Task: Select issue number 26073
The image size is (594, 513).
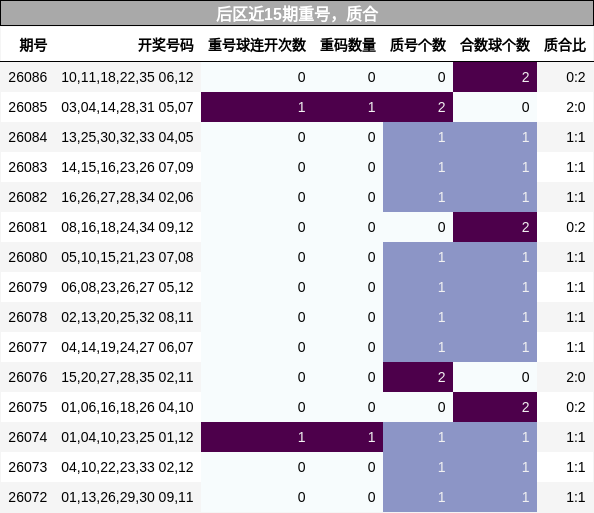Action: tap(28, 467)
